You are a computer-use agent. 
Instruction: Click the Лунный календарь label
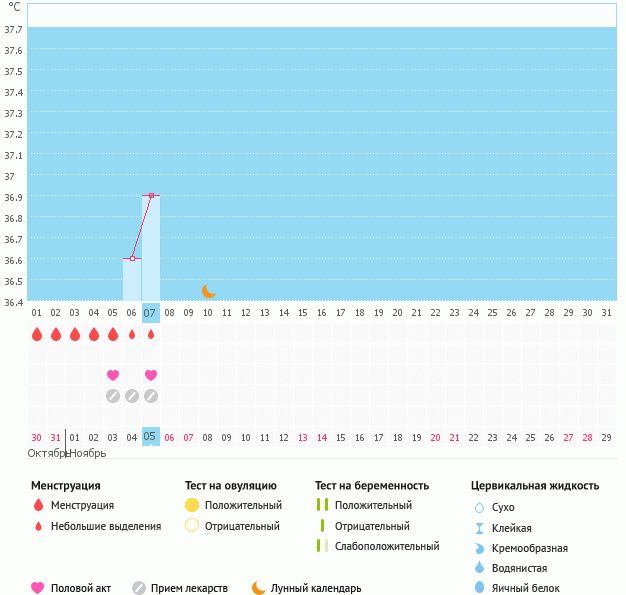316,588
